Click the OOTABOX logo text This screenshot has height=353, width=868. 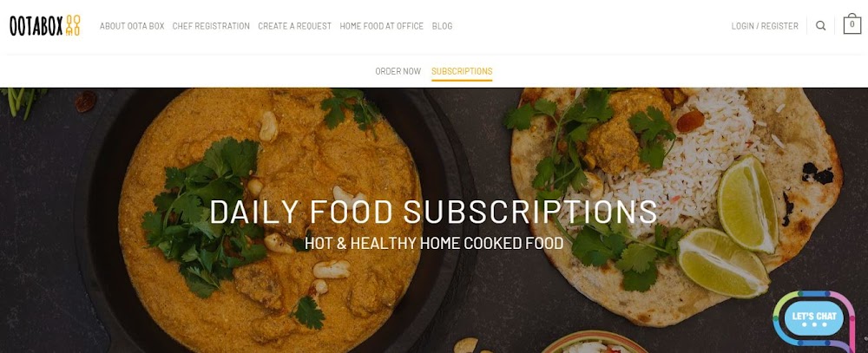[x=36, y=26]
